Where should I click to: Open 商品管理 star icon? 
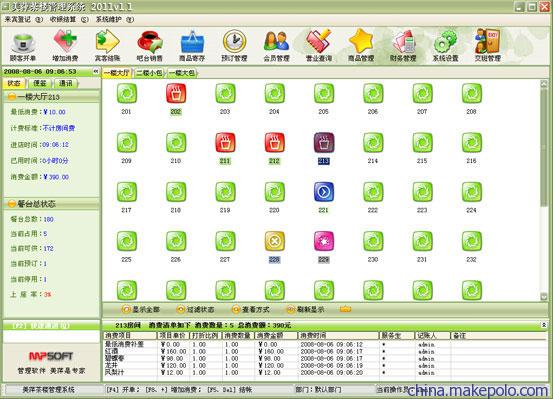click(x=361, y=46)
